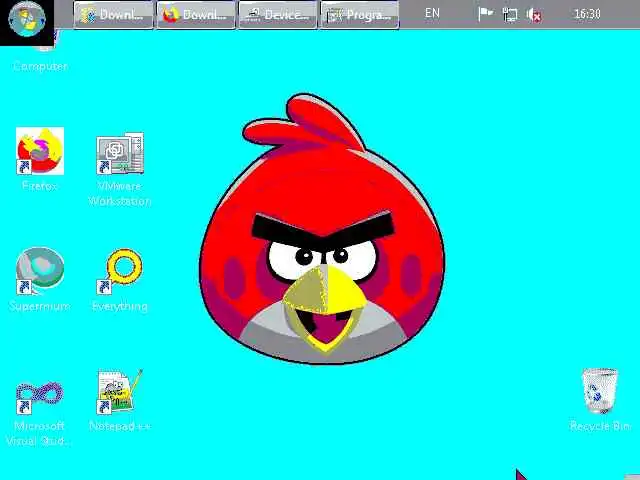Image resolution: width=640 pixels, height=480 pixels.
Task: Switch to Device Manager taskbar button
Action: coord(278,15)
